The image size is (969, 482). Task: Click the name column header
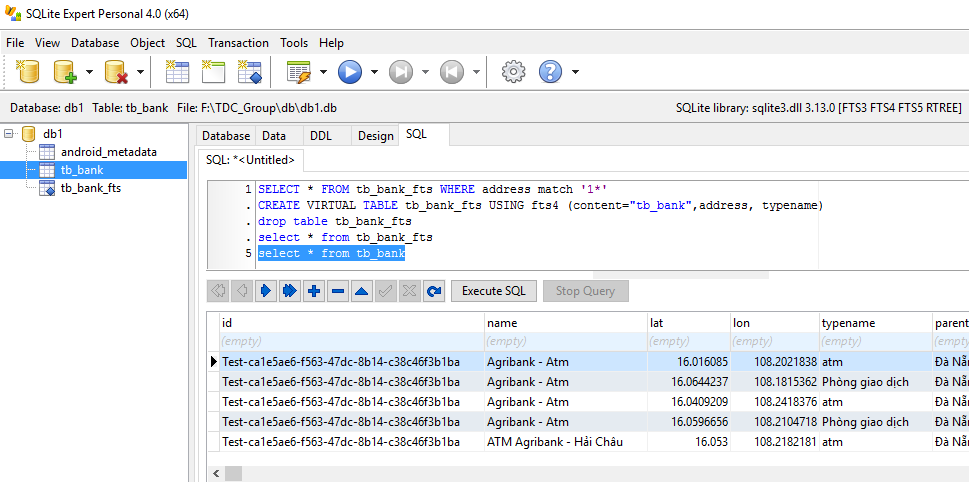(565, 323)
